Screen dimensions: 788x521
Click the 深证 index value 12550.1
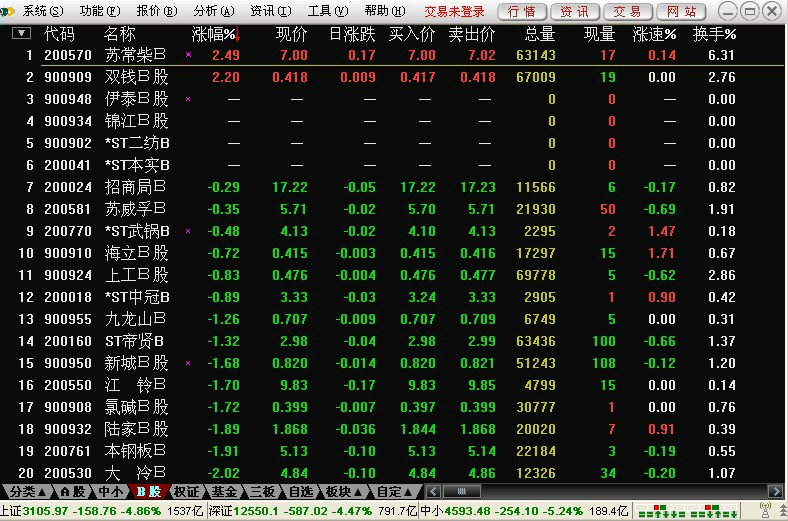click(x=256, y=511)
